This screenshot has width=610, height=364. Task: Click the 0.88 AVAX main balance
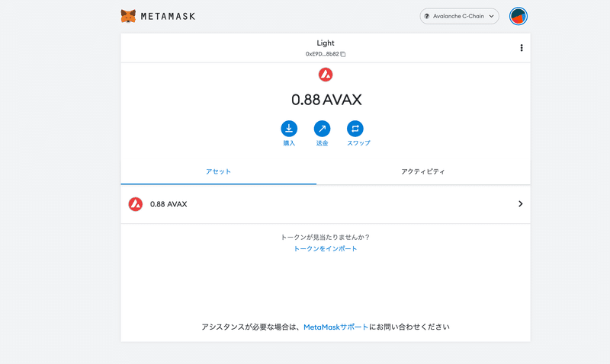326,100
